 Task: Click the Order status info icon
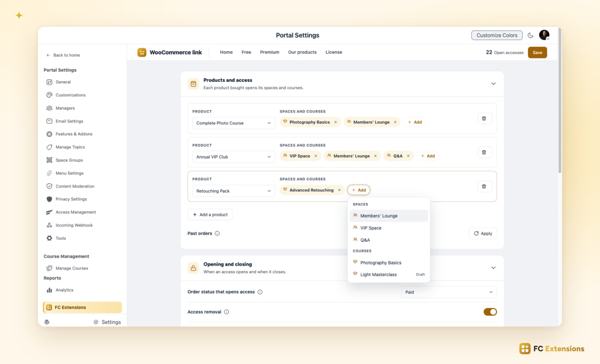(x=260, y=292)
